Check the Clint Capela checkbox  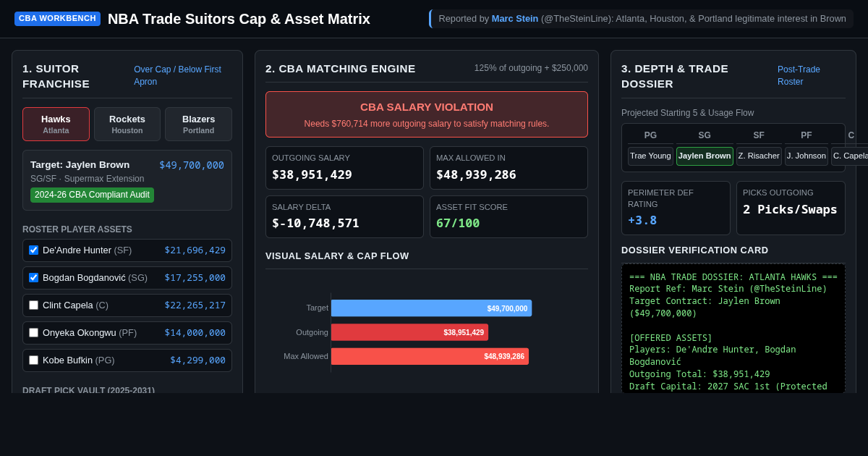point(33,305)
